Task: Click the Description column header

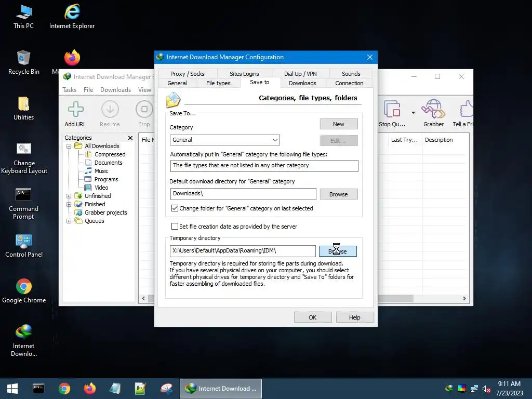Action: click(x=438, y=140)
